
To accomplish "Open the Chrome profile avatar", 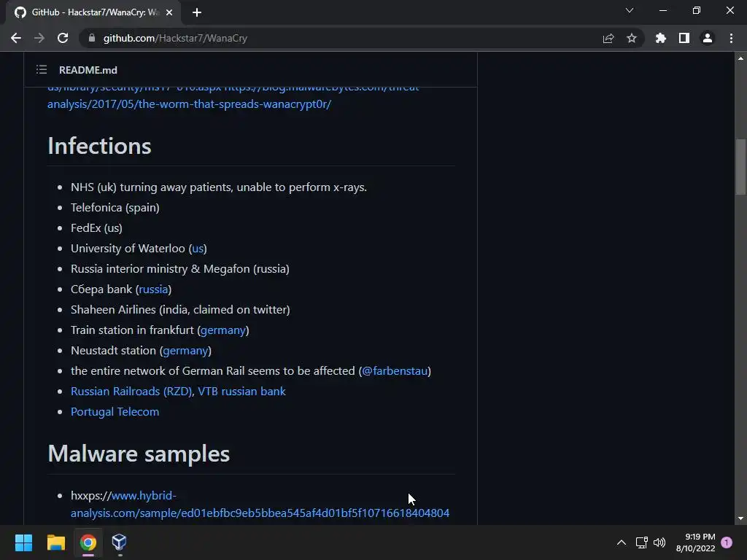I will [x=708, y=38].
